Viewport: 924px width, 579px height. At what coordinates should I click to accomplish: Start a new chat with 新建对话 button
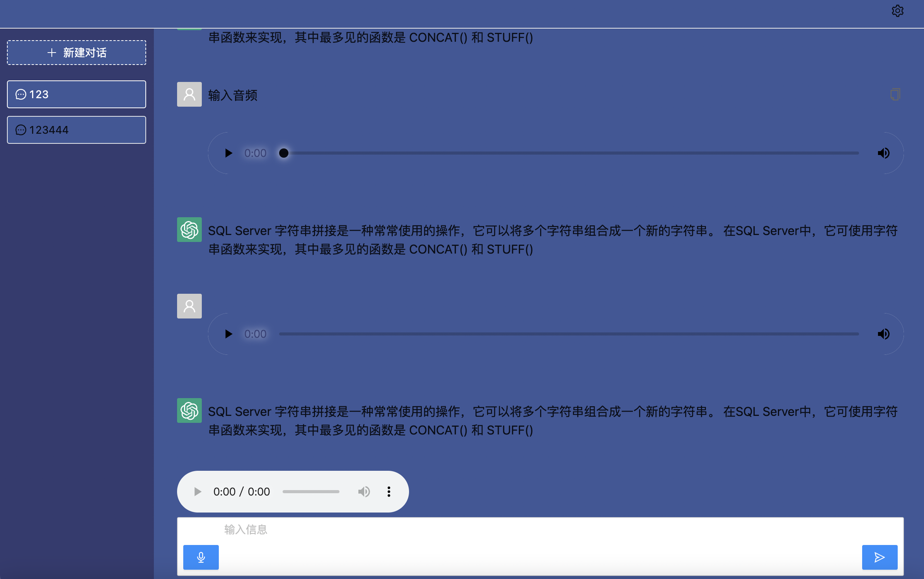[x=77, y=53]
